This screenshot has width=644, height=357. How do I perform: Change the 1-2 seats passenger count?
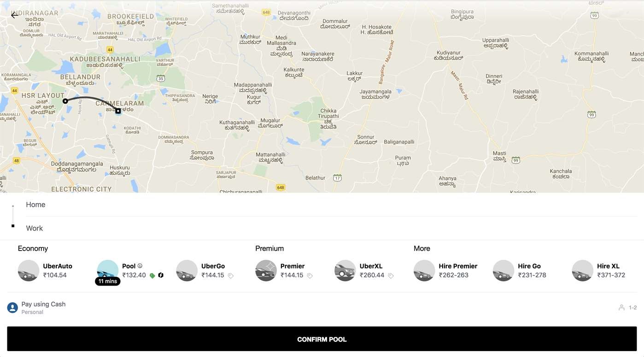point(628,308)
